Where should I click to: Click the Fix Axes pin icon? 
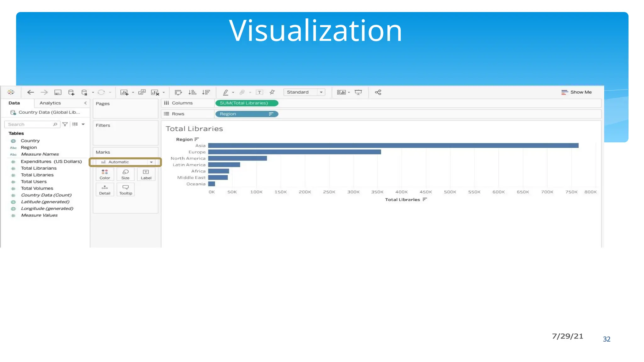click(272, 92)
